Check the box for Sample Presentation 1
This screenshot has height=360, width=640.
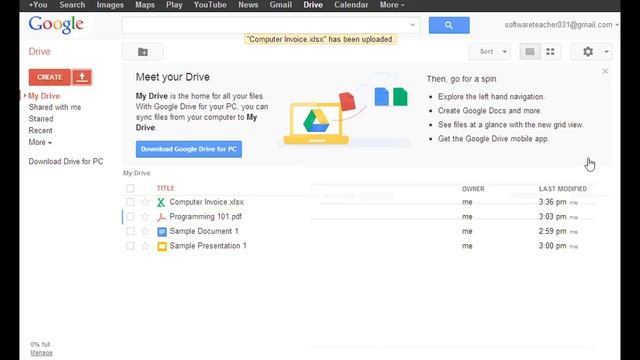pyautogui.click(x=130, y=246)
